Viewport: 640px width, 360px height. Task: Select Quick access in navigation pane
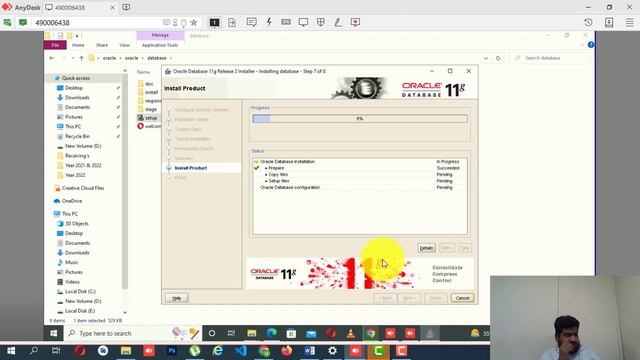pyautogui.click(x=76, y=78)
